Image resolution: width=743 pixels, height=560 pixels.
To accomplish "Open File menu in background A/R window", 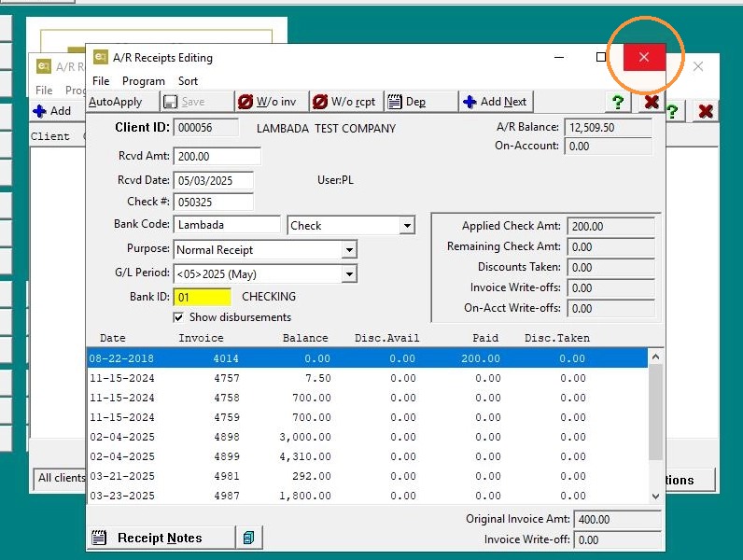I will click(44, 90).
